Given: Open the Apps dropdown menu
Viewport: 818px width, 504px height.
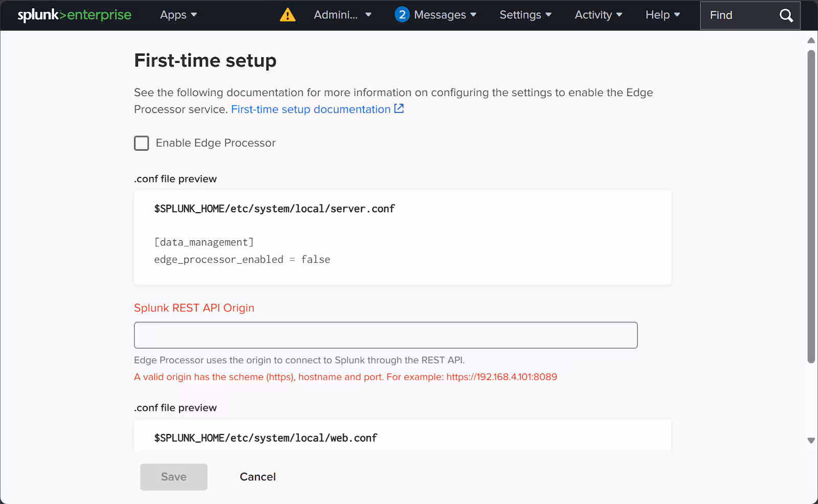Looking at the screenshot, I should pyautogui.click(x=178, y=15).
